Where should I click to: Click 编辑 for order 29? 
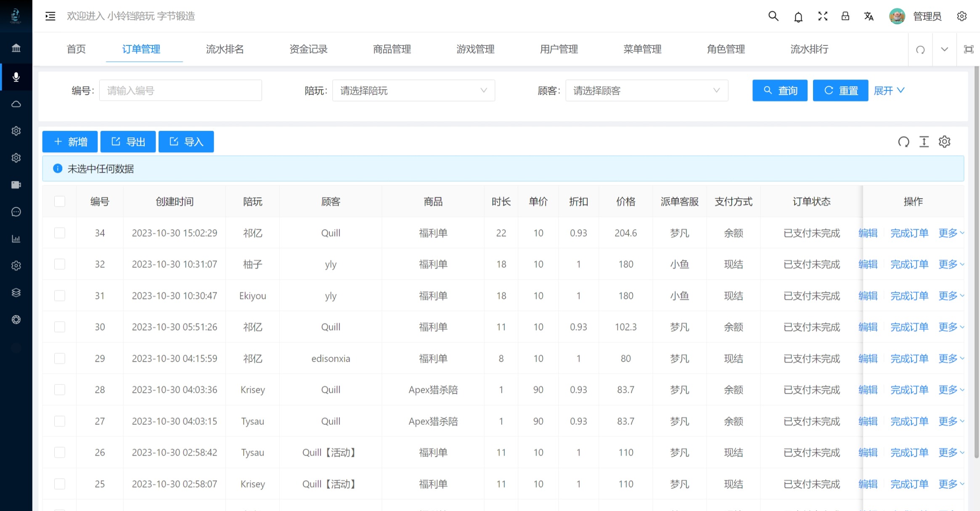click(868, 358)
